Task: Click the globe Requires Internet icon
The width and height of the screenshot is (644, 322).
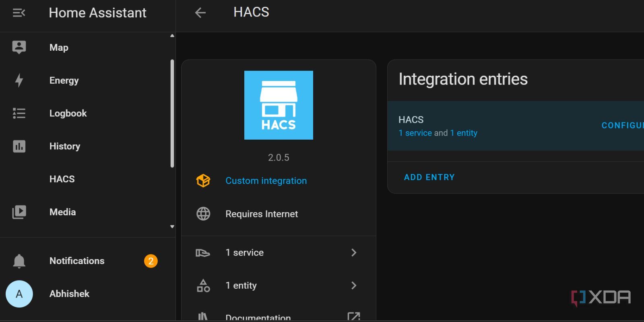Action: coord(203,214)
